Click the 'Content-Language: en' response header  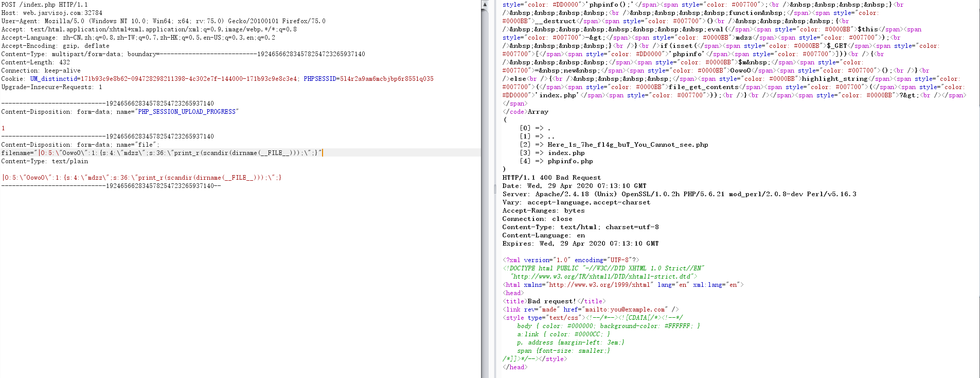pyautogui.click(x=543, y=235)
